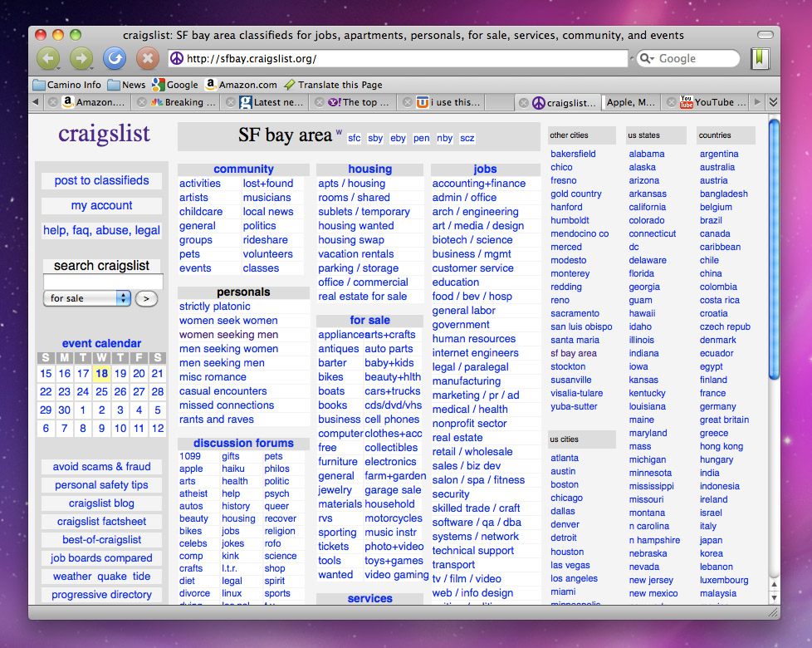Click the craigslist logo
The width and height of the screenshot is (812, 648).
[104, 134]
